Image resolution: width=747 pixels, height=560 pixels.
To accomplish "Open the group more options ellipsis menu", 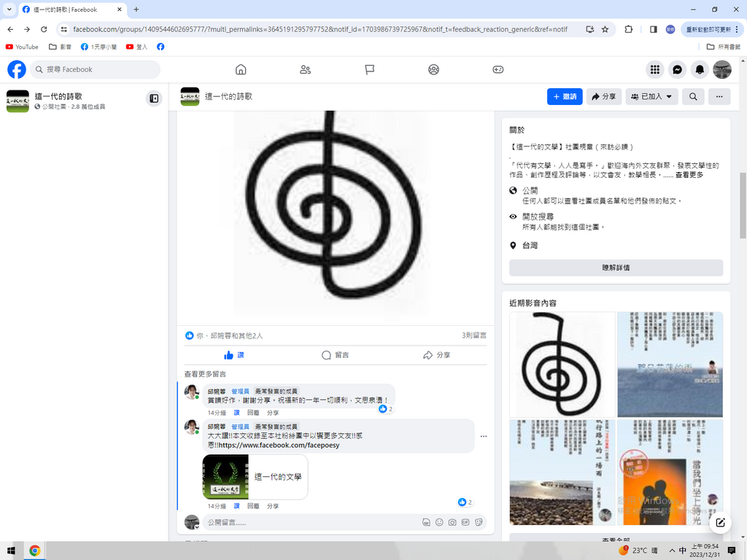I will click(x=719, y=96).
